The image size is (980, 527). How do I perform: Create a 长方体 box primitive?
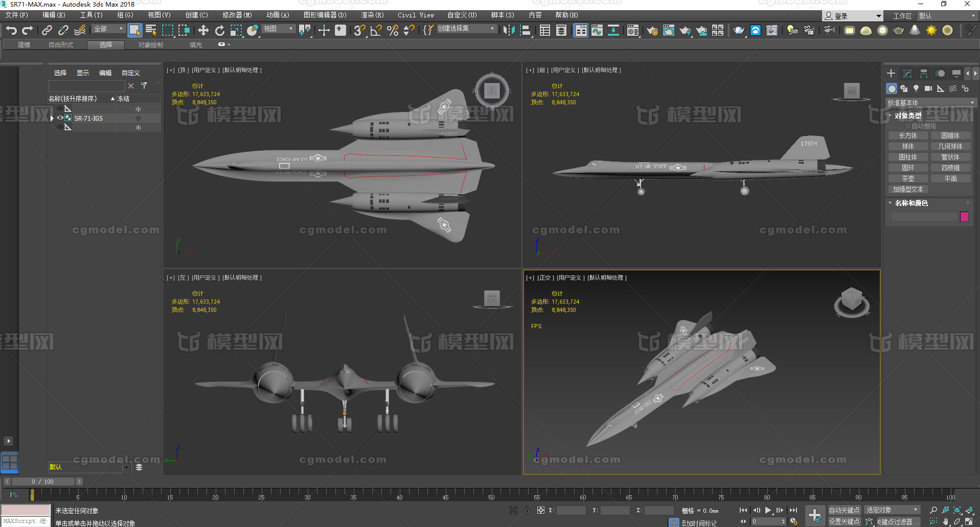[908, 135]
